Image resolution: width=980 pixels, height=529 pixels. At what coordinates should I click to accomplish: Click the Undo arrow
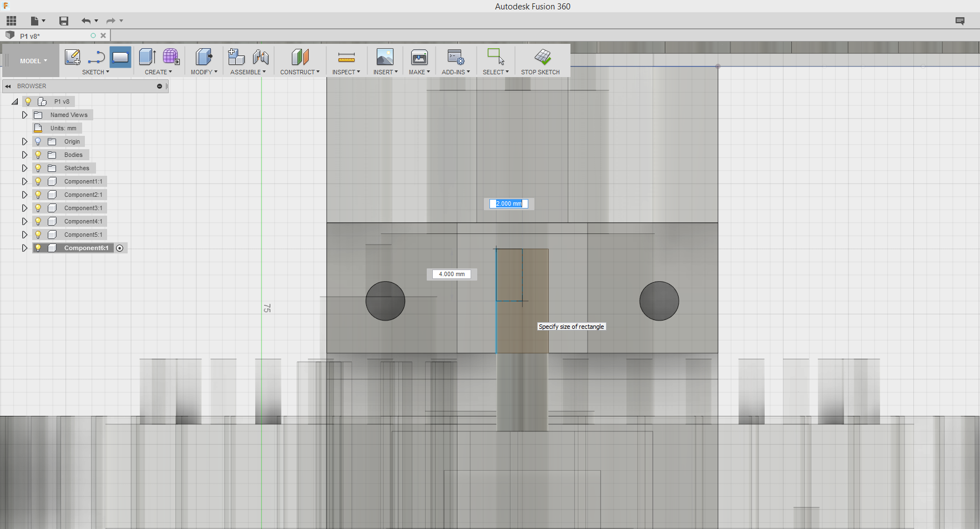[85, 21]
